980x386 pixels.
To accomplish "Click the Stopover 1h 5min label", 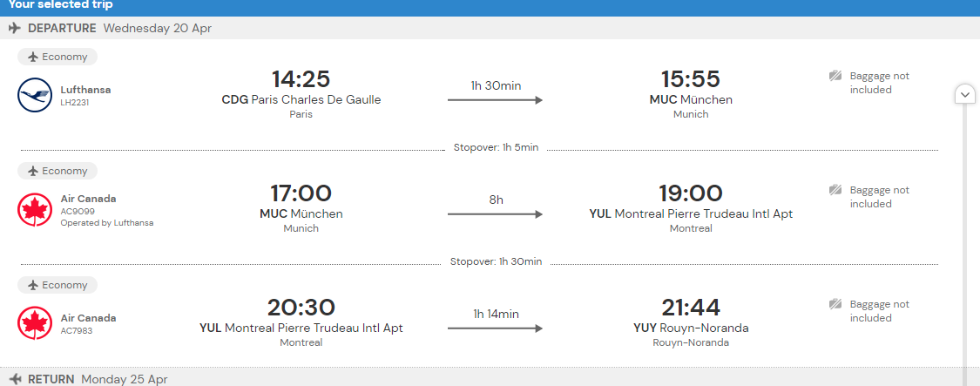I will tap(496, 147).
